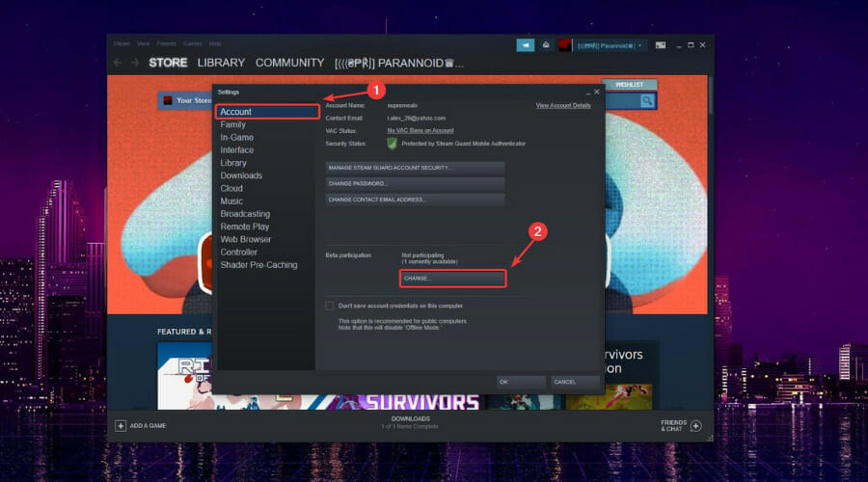Select Family in Settings sidebar

232,124
